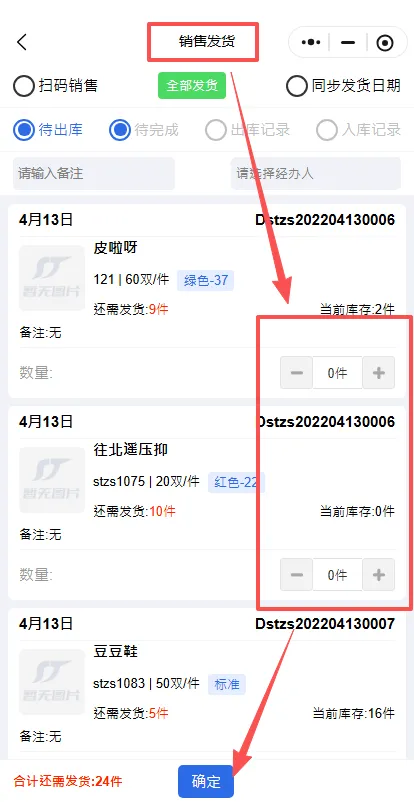
Task: Minimize the mini program with dash icon
Action: point(348,42)
